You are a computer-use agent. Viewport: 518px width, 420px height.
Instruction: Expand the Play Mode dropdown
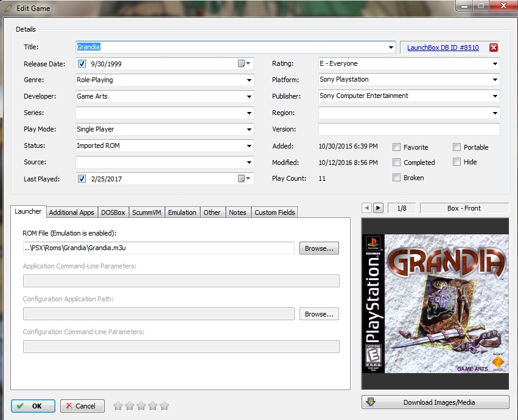click(249, 129)
